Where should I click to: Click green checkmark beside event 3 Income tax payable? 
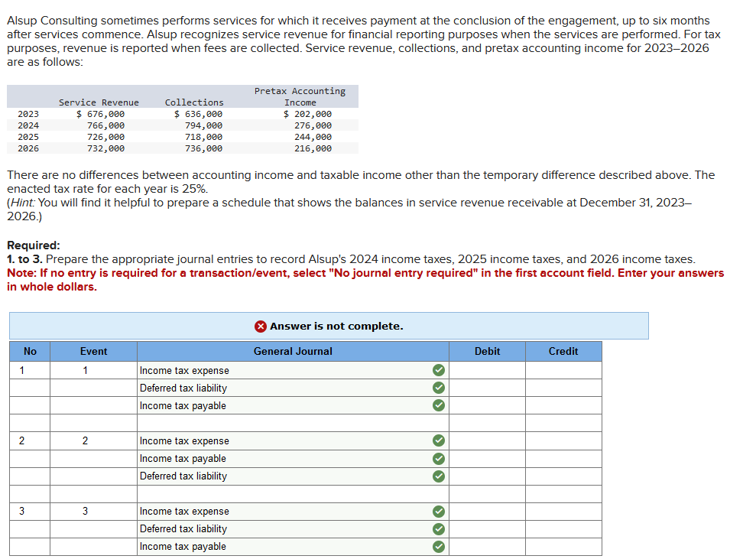pos(438,547)
